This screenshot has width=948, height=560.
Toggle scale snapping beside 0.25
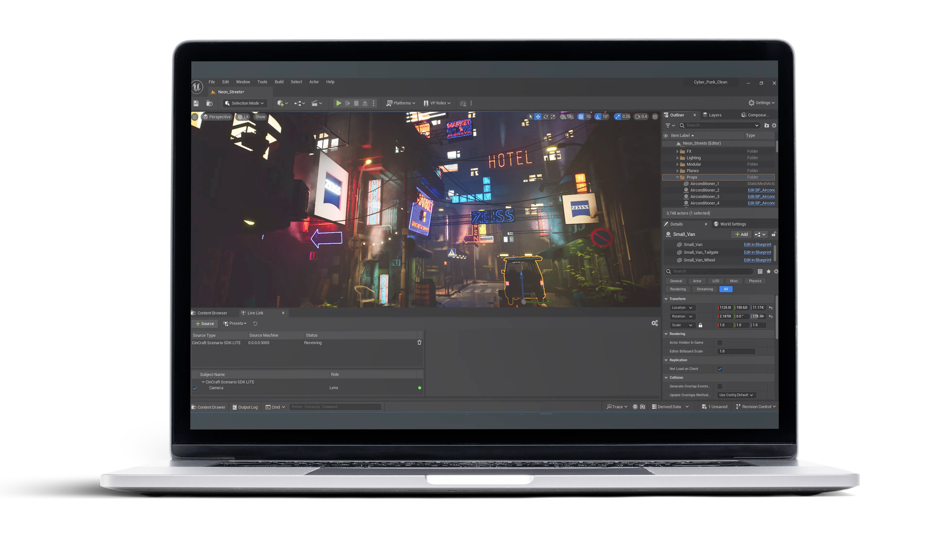tap(617, 117)
